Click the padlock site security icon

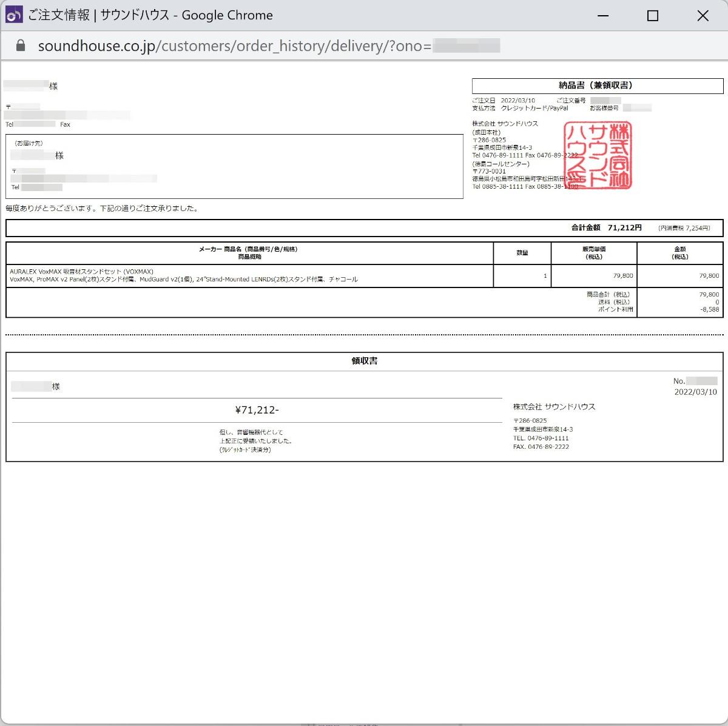click(21, 46)
